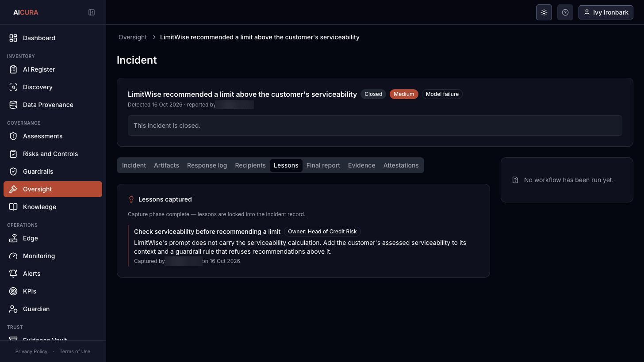Open the Terms of Use link

coord(75,351)
